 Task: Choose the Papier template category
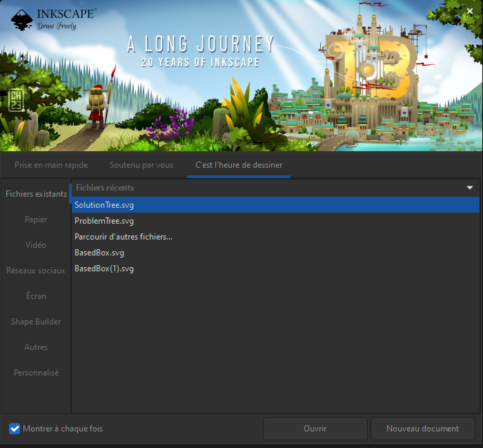tap(36, 220)
